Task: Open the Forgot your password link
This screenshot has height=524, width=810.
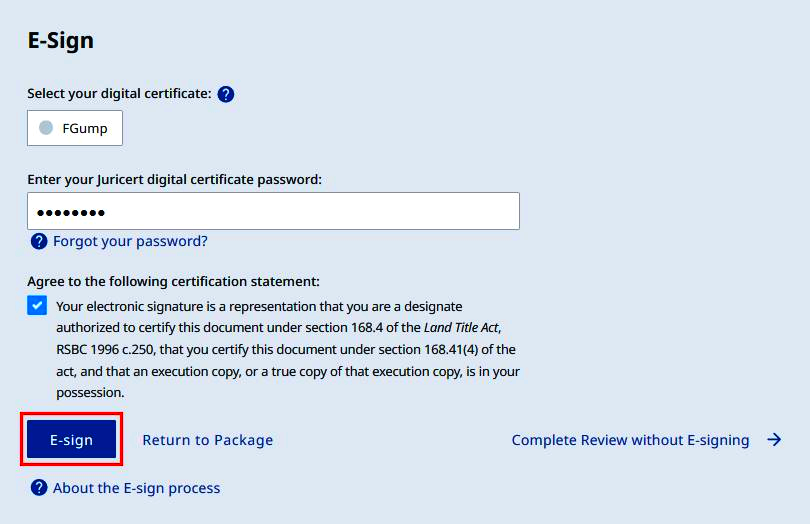Action: coord(130,241)
